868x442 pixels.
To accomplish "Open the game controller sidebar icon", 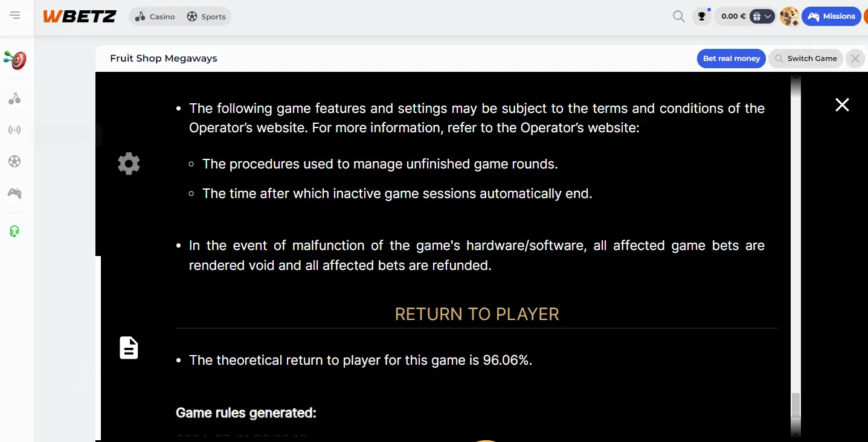I will click(15, 193).
